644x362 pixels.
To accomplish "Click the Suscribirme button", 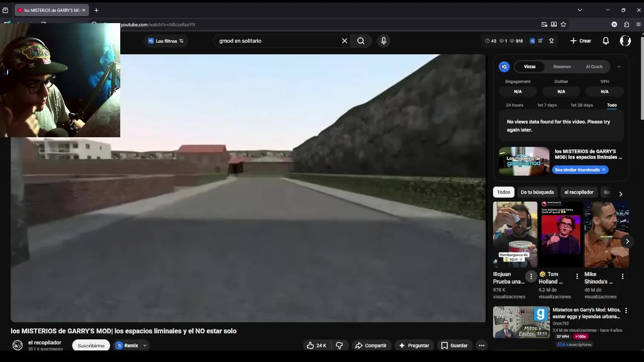I will [x=91, y=345].
